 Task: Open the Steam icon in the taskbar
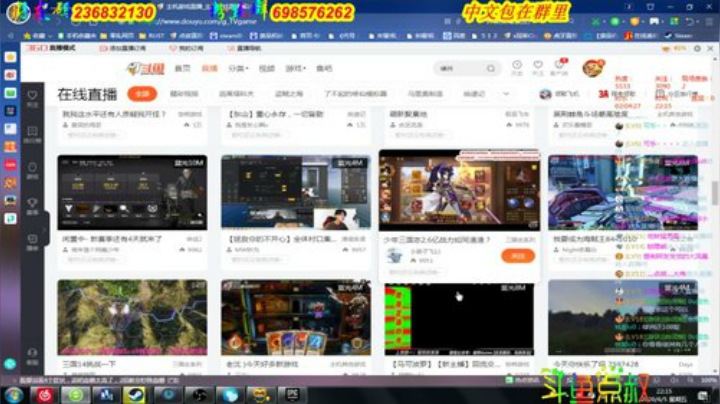click(x=134, y=395)
